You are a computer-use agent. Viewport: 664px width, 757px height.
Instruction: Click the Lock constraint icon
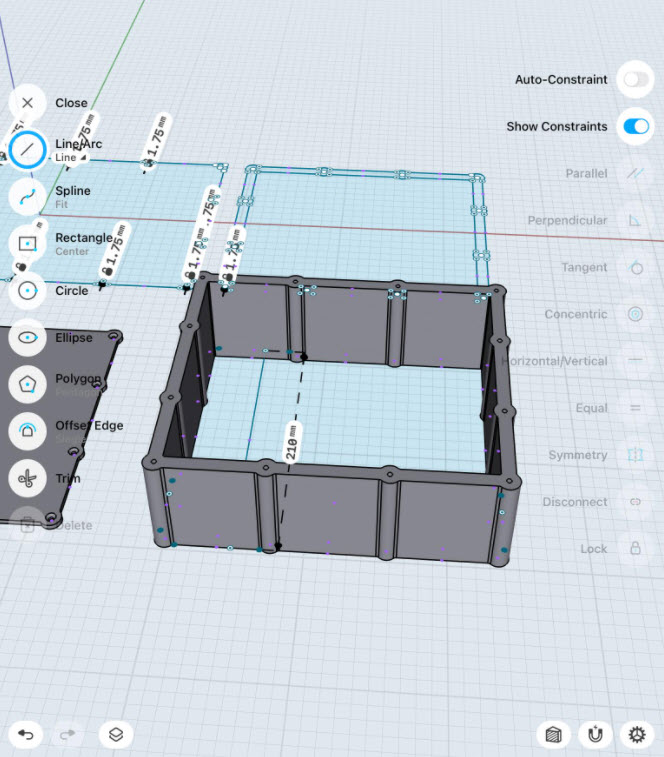(x=634, y=549)
